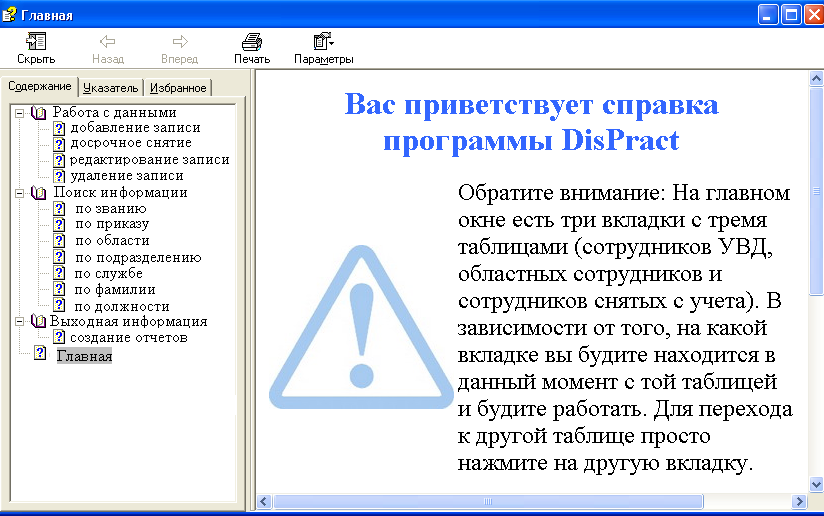Click question icon next to по подразделению
Image resolution: width=824 pixels, height=516 pixels.
[x=59, y=257]
